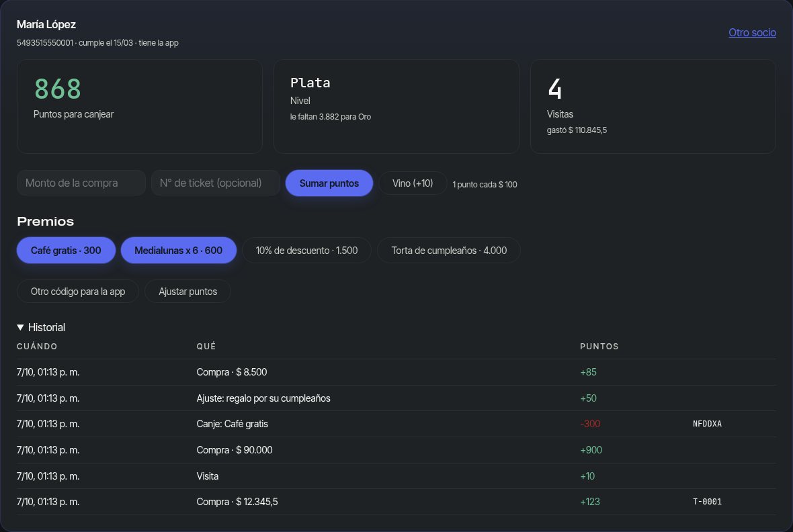Click the phone and birthday info line
Viewport: 793px width, 532px height.
pos(97,43)
